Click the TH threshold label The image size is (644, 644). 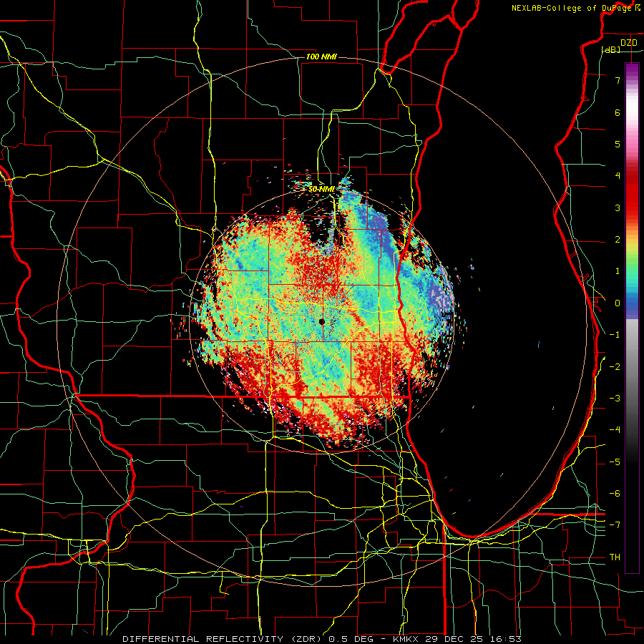click(615, 557)
